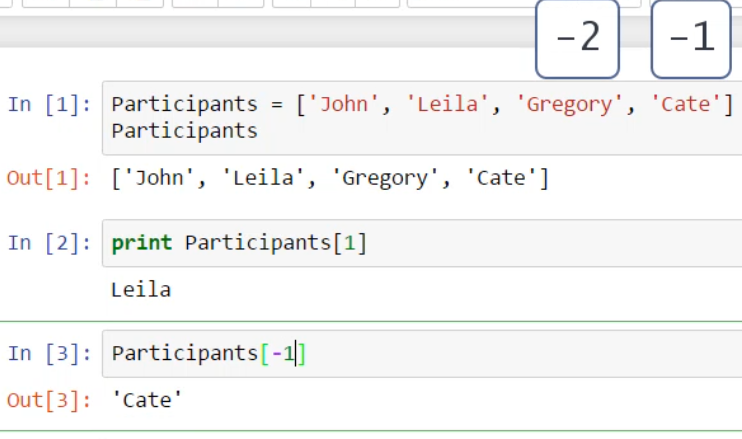Click the Out[1] output prompt
The image size is (742, 439).
point(49,179)
